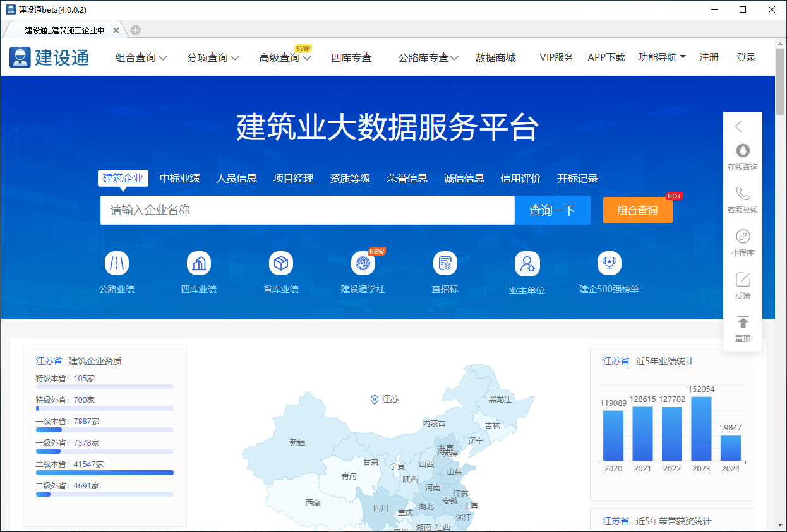
Task: Click the 建设通 logo
Action: click(49, 57)
